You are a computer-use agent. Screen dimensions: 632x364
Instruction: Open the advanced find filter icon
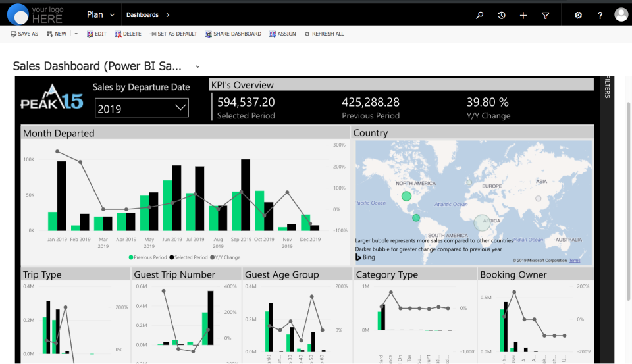(x=545, y=15)
